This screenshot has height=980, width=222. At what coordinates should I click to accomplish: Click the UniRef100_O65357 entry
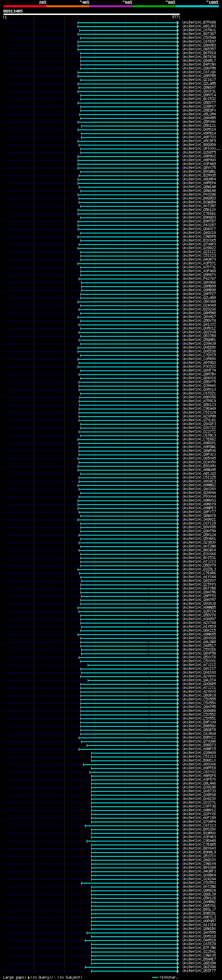(199, 49)
